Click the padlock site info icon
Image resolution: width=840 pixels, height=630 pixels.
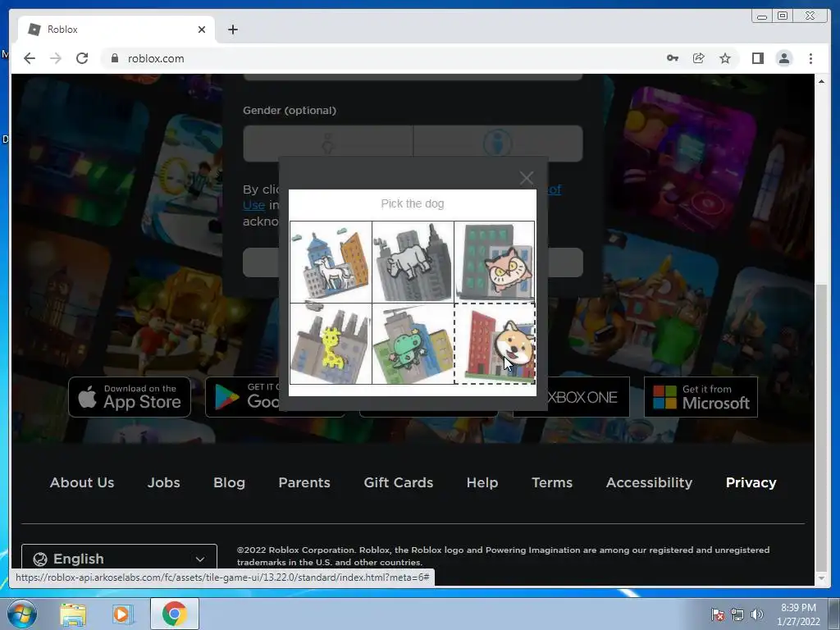click(x=114, y=58)
